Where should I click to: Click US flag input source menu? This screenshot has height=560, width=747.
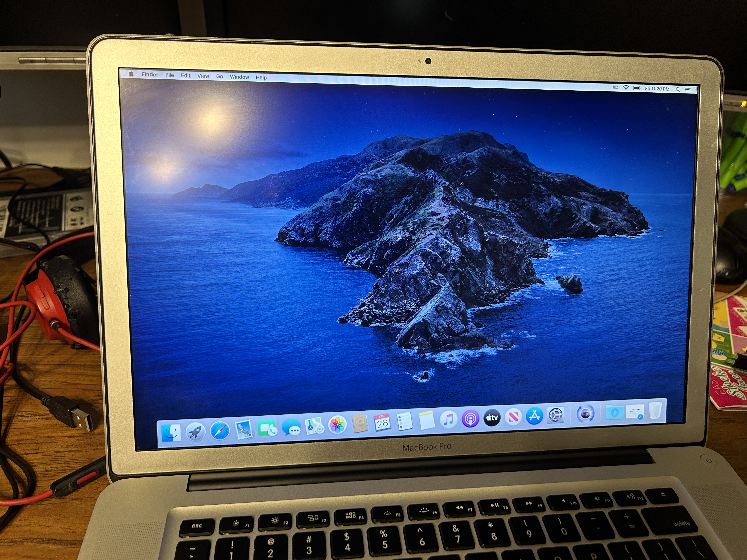coord(615,87)
